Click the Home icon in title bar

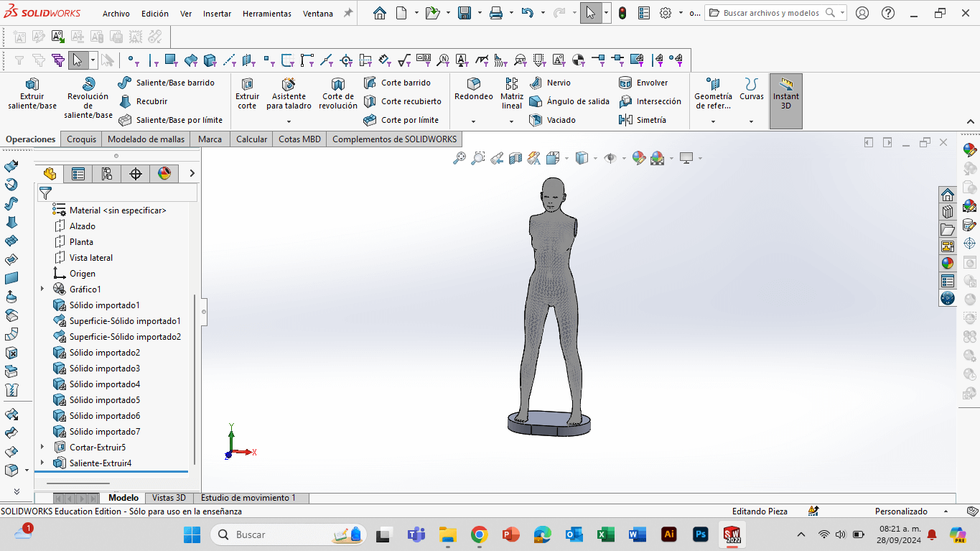pyautogui.click(x=380, y=13)
